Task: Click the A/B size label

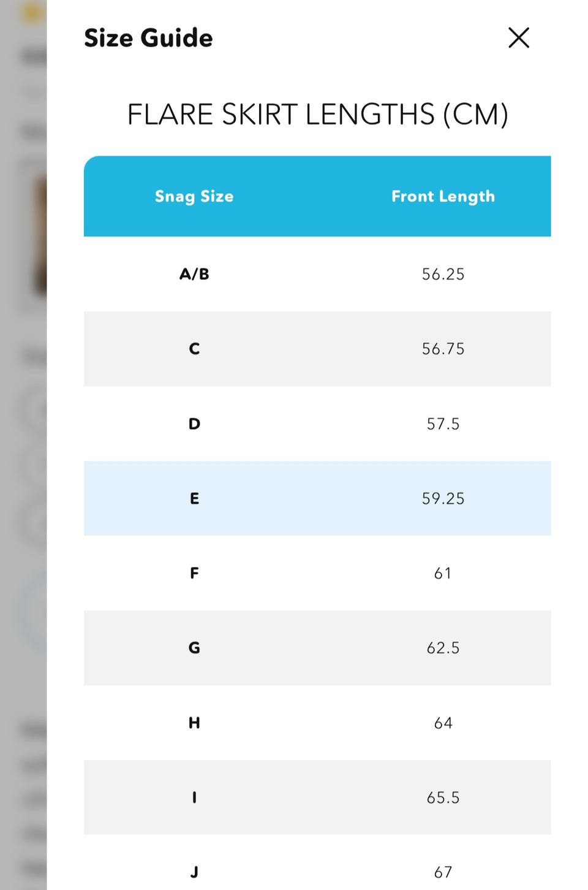Action: point(194,274)
